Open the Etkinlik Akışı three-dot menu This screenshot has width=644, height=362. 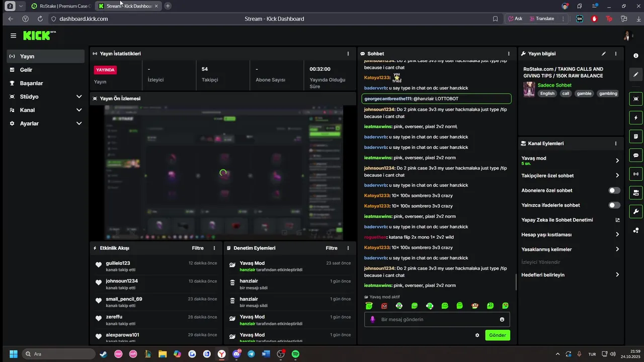(x=214, y=248)
